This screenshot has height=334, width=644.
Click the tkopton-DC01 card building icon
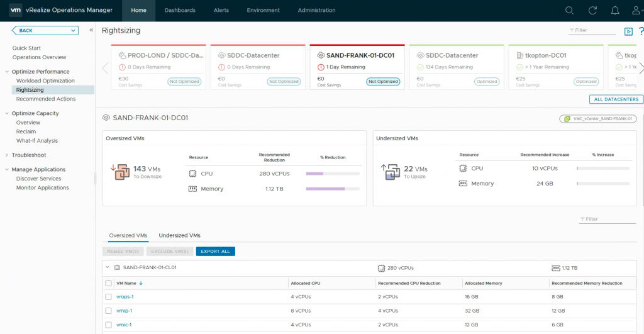pyautogui.click(x=519, y=55)
